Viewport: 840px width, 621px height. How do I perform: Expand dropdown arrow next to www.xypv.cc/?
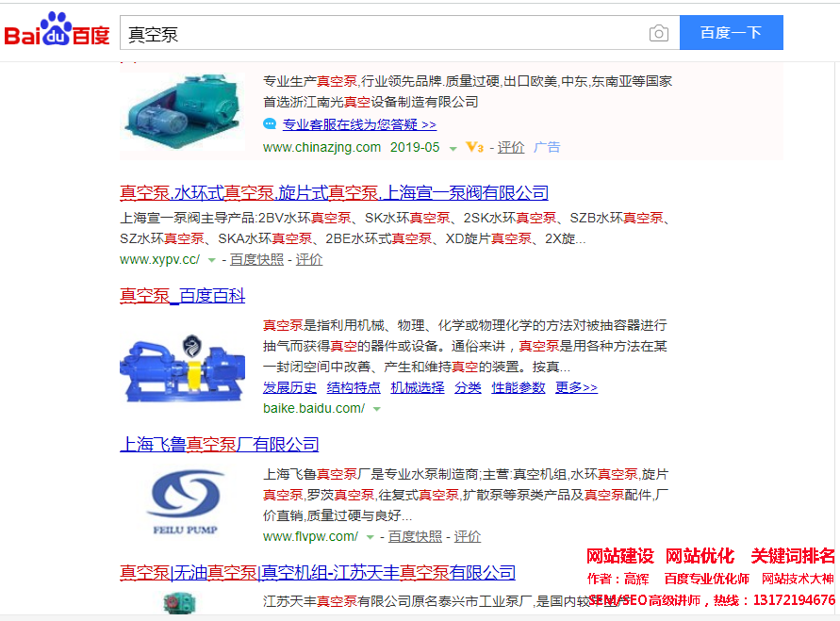coord(211,261)
